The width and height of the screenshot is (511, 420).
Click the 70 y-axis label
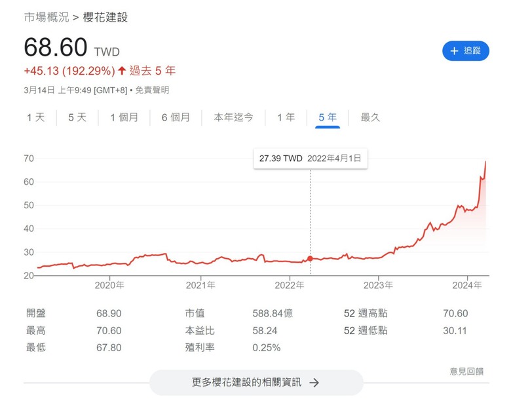[x=29, y=159]
